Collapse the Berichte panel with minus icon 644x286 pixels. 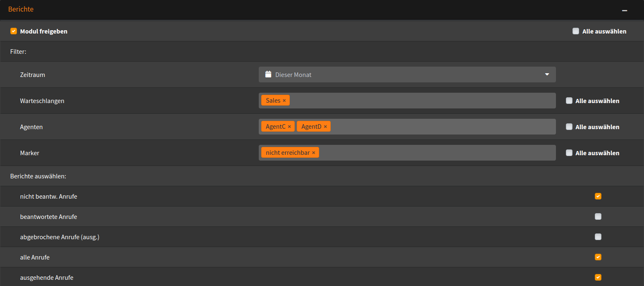point(625,10)
